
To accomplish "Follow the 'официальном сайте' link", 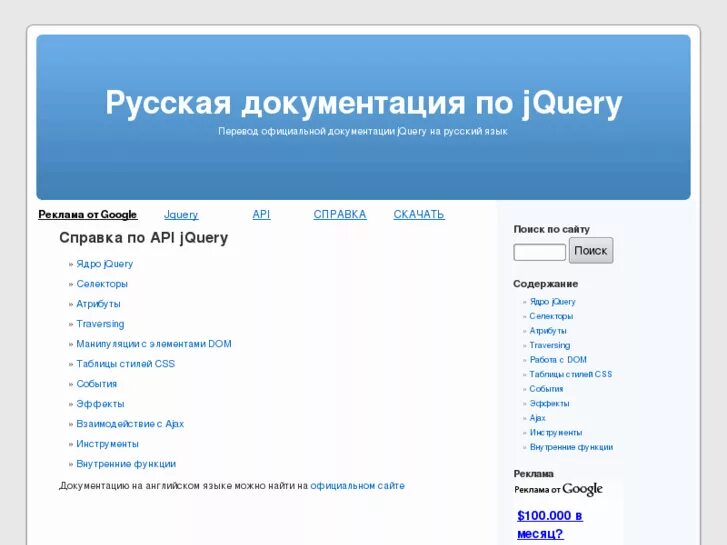I will point(357,486).
